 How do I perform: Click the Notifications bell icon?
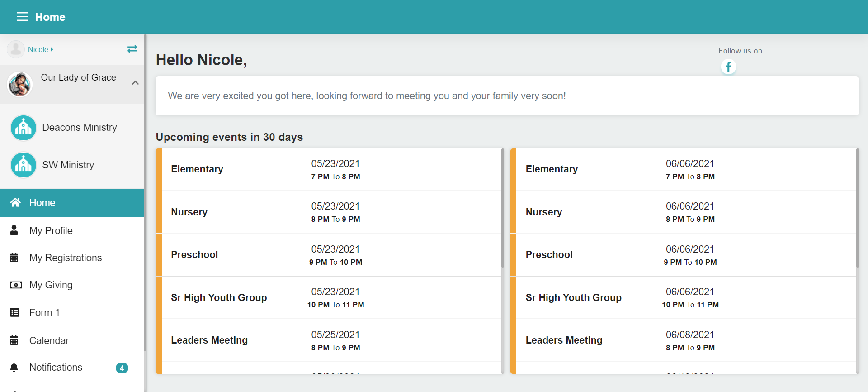14,367
